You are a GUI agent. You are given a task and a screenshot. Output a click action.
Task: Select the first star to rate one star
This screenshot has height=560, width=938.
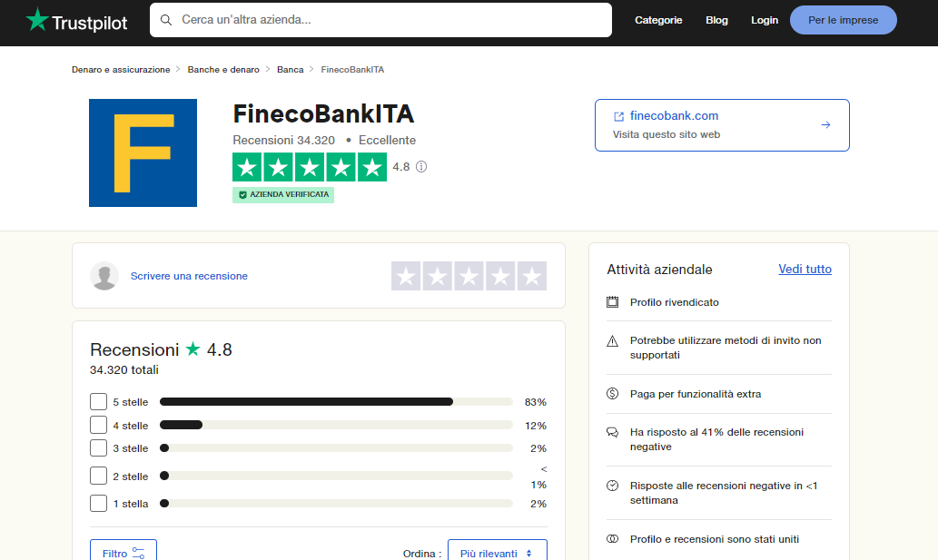406,276
